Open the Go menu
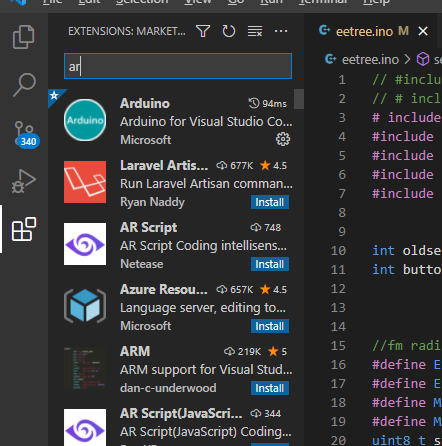This screenshot has width=442, height=446. click(236, 2)
